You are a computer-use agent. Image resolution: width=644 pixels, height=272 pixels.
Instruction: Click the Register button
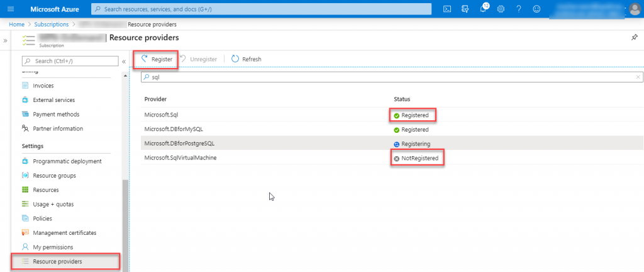point(157,59)
